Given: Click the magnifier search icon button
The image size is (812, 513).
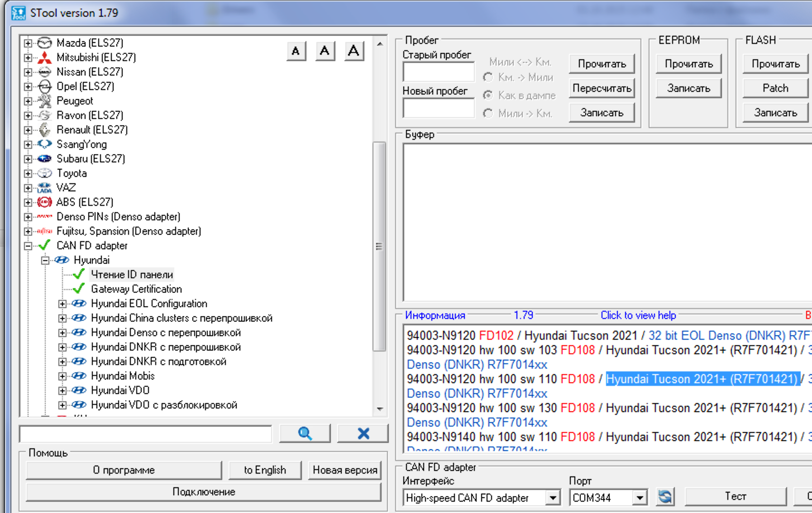Looking at the screenshot, I should [x=305, y=433].
